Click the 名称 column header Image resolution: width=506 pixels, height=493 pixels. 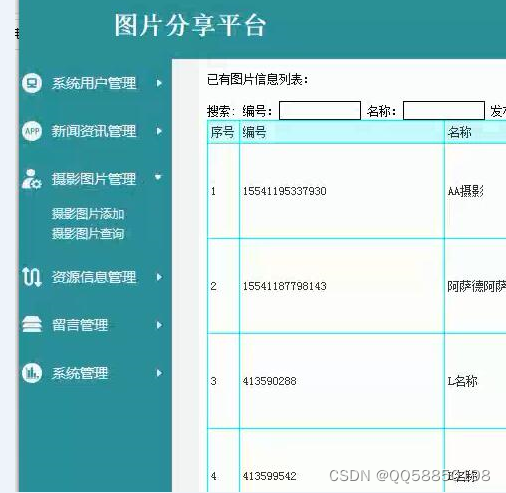coord(476,132)
